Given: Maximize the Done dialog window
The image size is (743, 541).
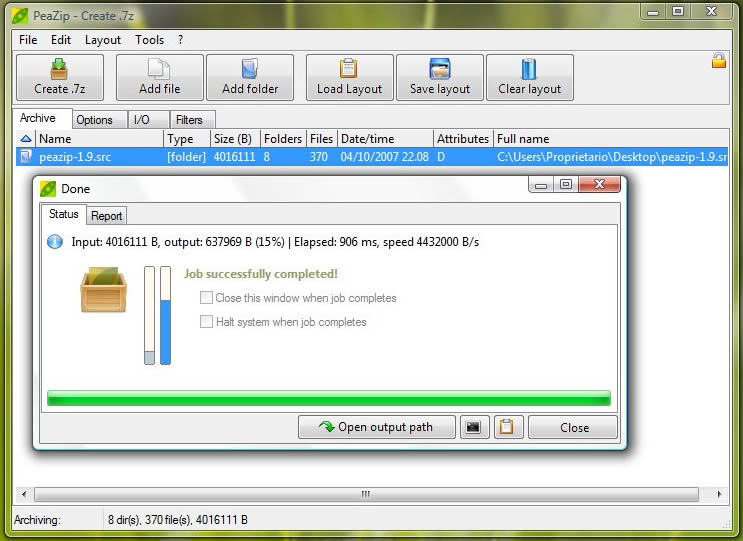Looking at the screenshot, I should click(x=566, y=185).
